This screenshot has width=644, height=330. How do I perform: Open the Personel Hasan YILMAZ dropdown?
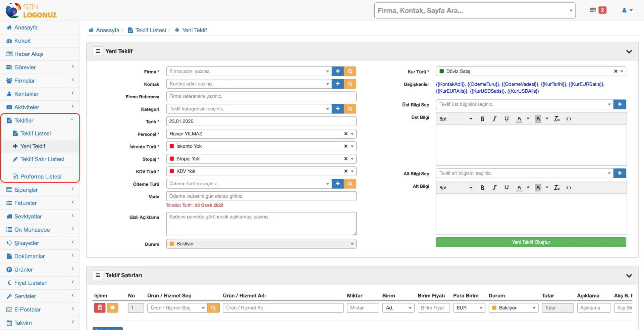click(261, 134)
